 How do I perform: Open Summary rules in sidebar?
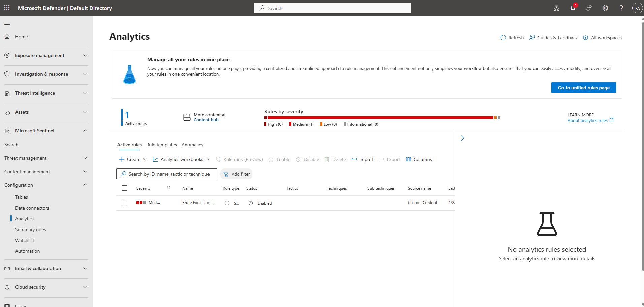pyautogui.click(x=30, y=229)
